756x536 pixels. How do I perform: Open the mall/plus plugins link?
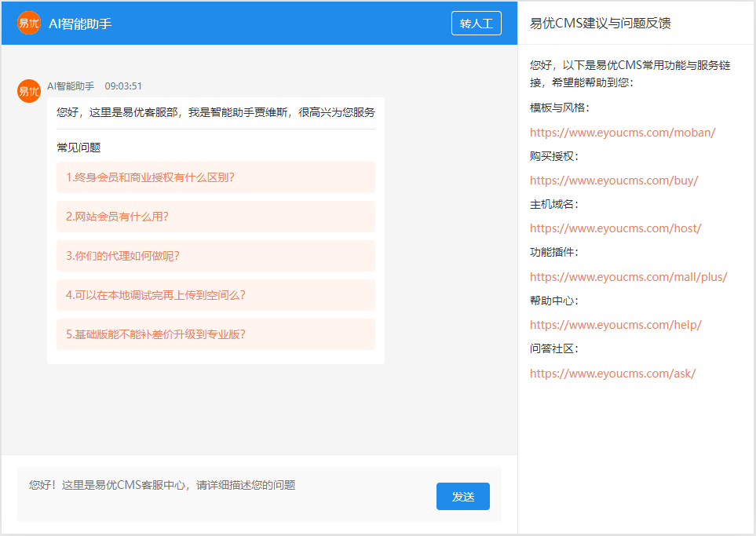pos(628,277)
